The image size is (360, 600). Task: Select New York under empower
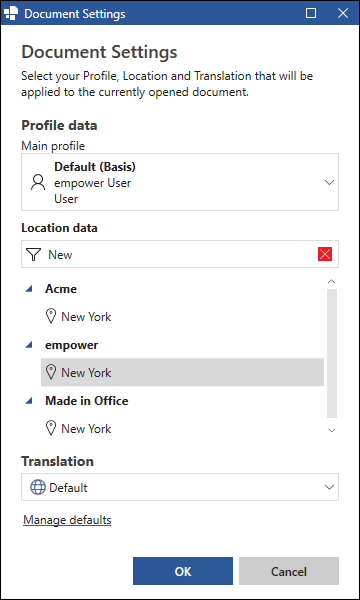pos(182,372)
